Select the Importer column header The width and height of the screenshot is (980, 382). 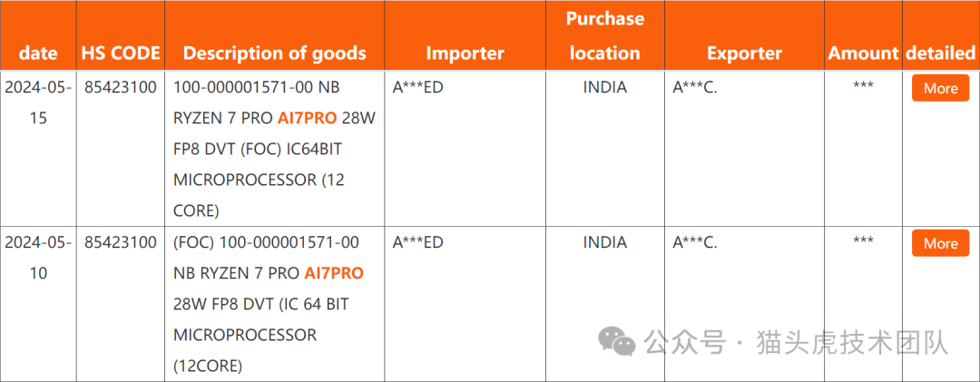pos(465,54)
